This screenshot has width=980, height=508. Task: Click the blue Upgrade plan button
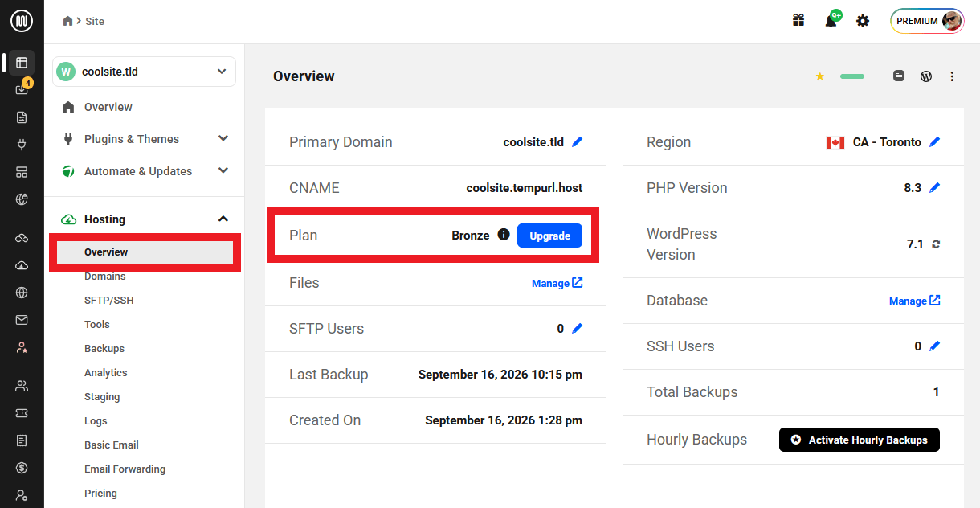click(x=549, y=236)
